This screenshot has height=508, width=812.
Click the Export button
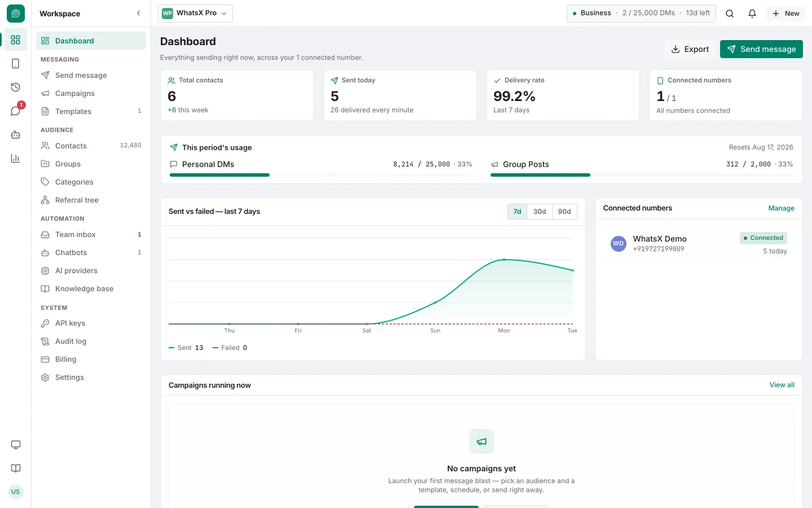[x=690, y=49]
